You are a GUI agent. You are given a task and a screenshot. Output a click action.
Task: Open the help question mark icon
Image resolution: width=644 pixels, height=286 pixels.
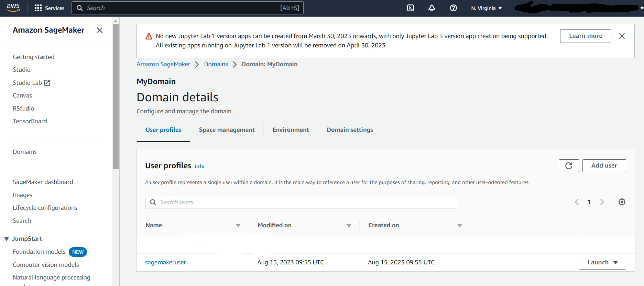click(x=454, y=8)
